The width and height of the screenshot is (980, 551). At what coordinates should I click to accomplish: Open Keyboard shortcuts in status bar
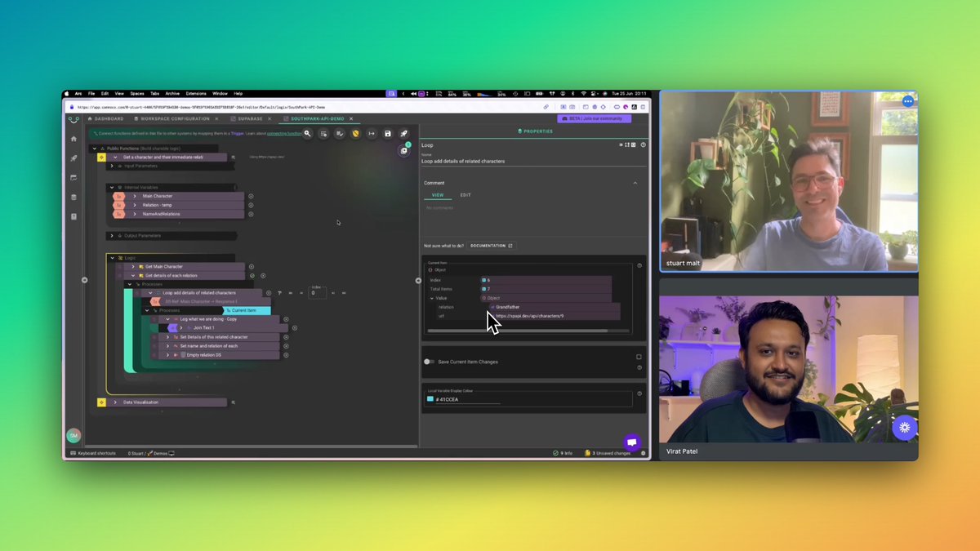93,453
